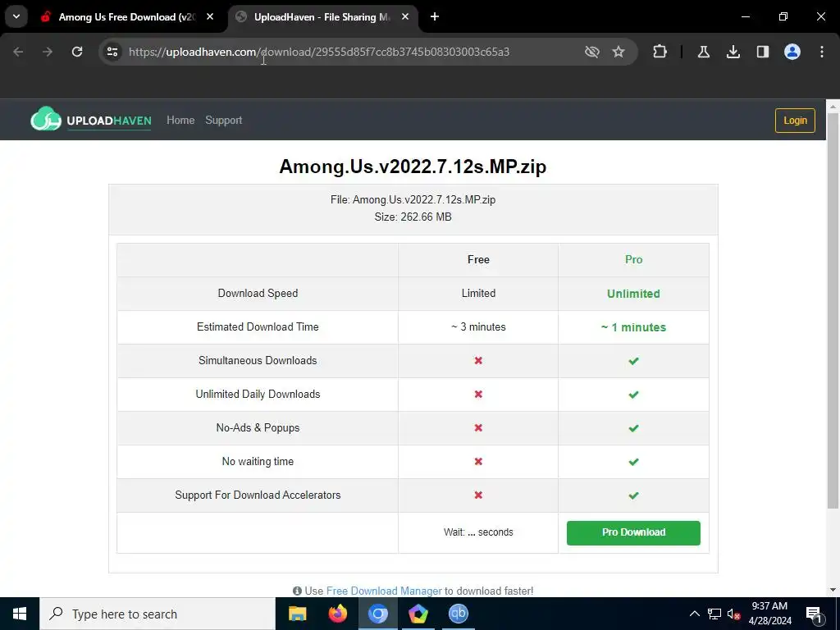
Task: Click the Estimated Download Time label
Action: point(258,326)
